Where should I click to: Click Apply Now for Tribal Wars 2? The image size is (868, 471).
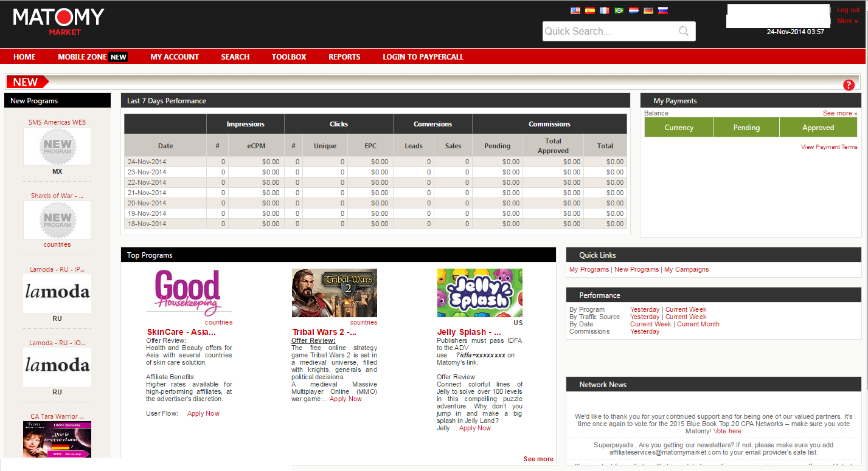point(345,399)
